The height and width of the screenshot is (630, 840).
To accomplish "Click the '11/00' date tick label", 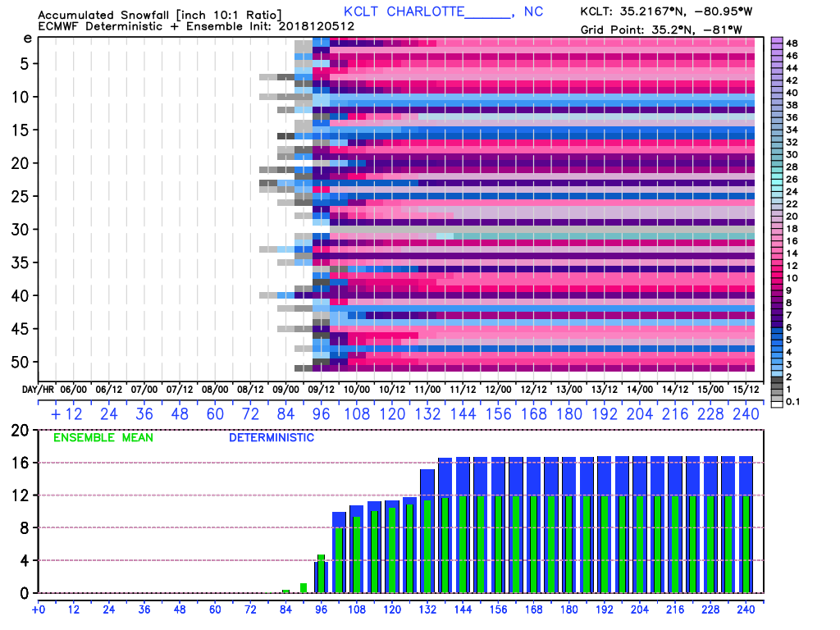I will [427, 390].
